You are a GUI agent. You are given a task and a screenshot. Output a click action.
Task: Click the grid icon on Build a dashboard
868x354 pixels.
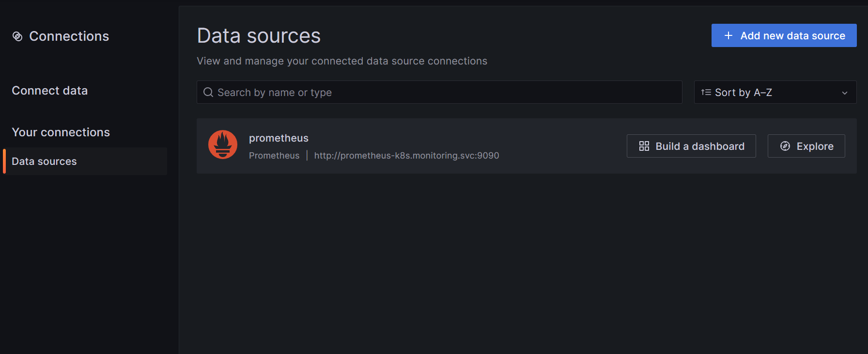tap(644, 146)
